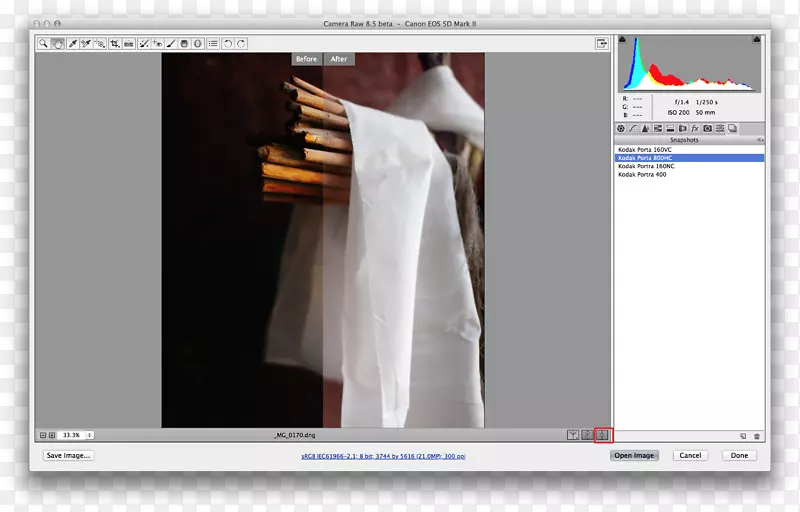Select the Hand tool
Viewport: 800px width, 512px height.
pyautogui.click(x=58, y=44)
